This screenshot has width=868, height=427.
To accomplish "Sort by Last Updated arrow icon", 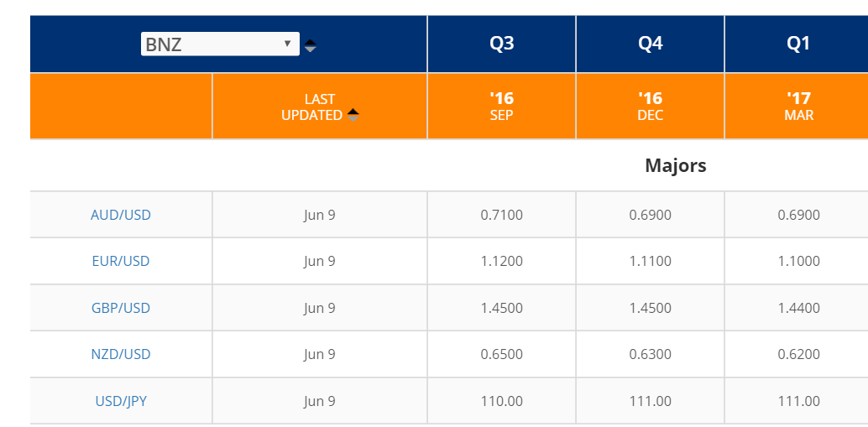I will coord(353,115).
